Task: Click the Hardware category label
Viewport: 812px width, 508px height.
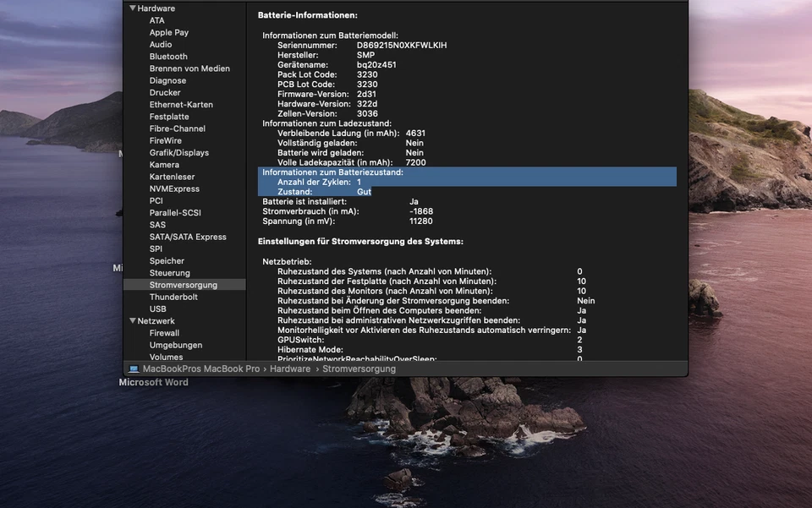Action: point(156,8)
